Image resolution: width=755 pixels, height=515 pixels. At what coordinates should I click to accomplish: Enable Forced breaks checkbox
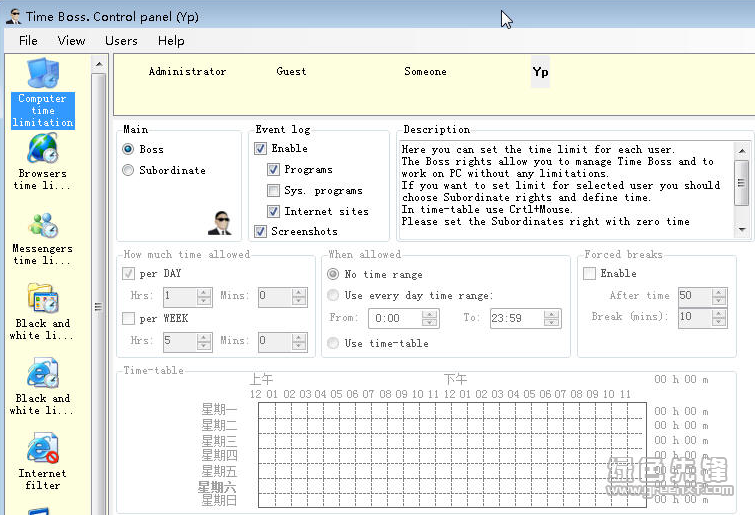[589, 273]
